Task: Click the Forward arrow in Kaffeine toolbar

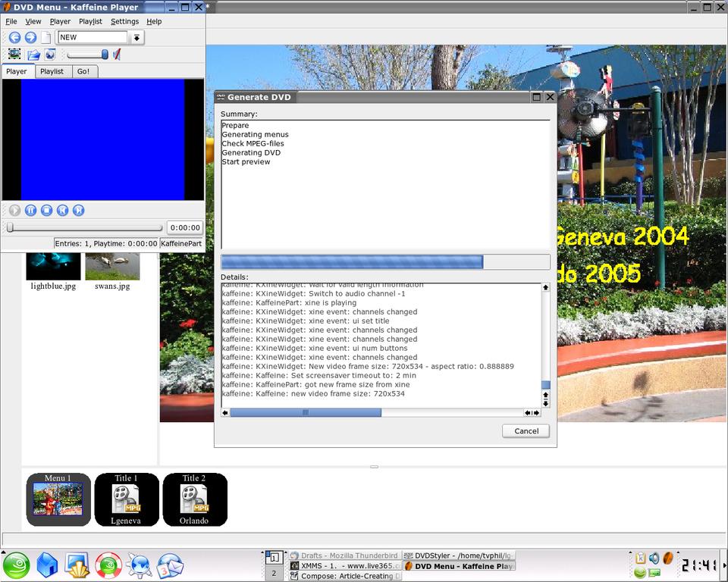Action: [30, 37]
